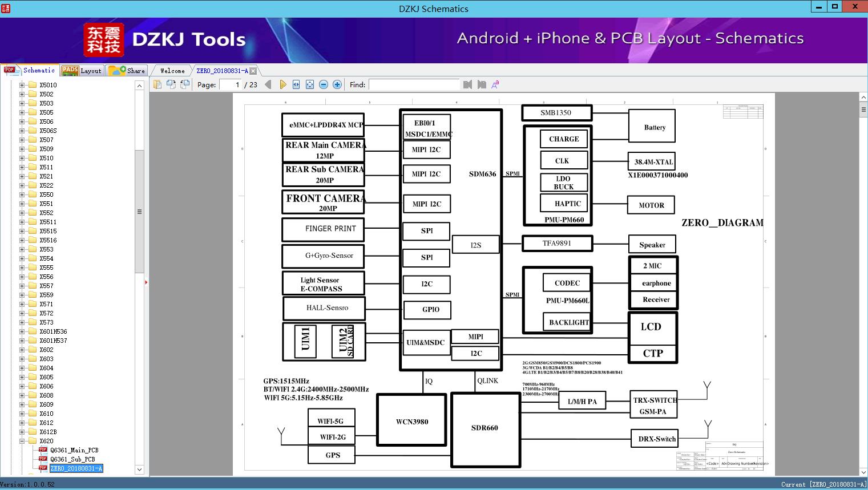Image resolution: width=868 pixels, height=490 pixels.
Task: Go to the previous page arrow
Action: pos(268,84)
